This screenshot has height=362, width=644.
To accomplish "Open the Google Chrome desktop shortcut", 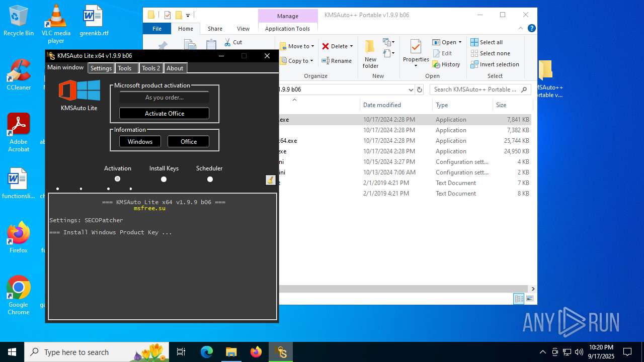I will 19,296.
